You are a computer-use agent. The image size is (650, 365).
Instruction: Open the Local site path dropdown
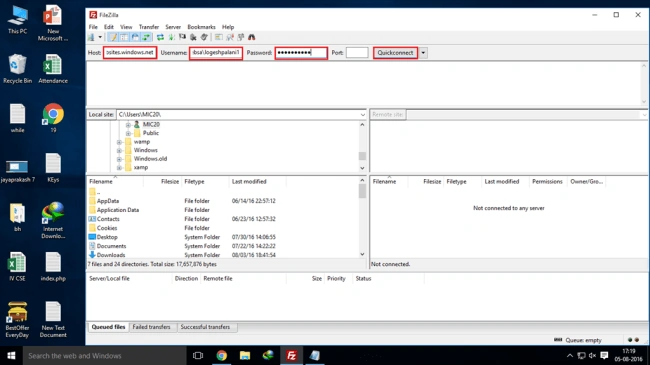click(363, 114)
